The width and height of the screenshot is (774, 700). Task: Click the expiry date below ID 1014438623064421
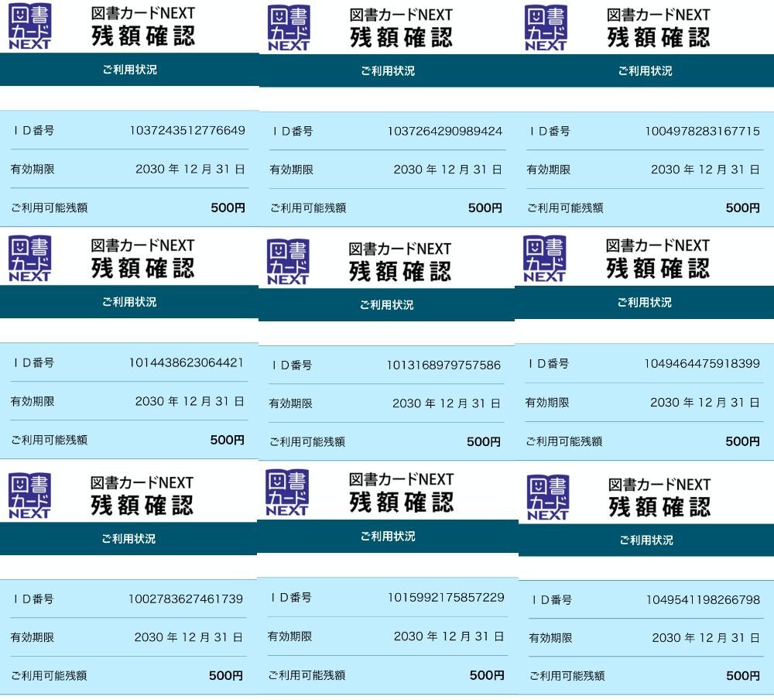click(190, 401)
